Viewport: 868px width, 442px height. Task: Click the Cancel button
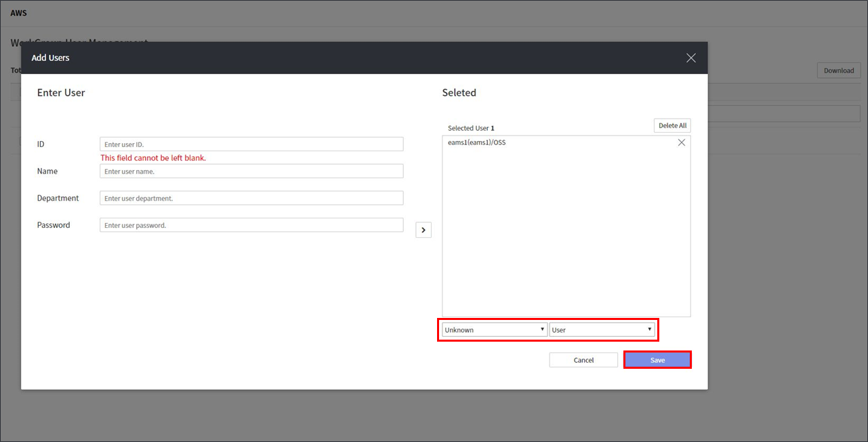(583, 360)
